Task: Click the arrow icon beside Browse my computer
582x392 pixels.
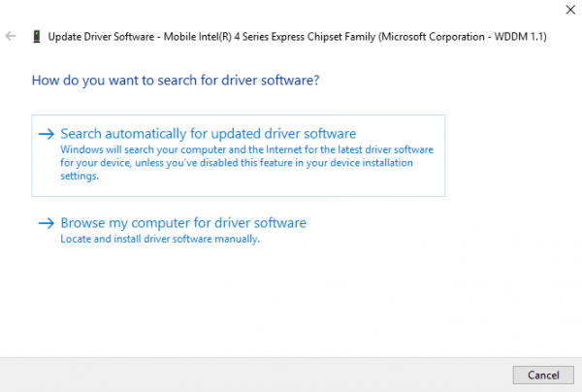Action: coord(46,223)
